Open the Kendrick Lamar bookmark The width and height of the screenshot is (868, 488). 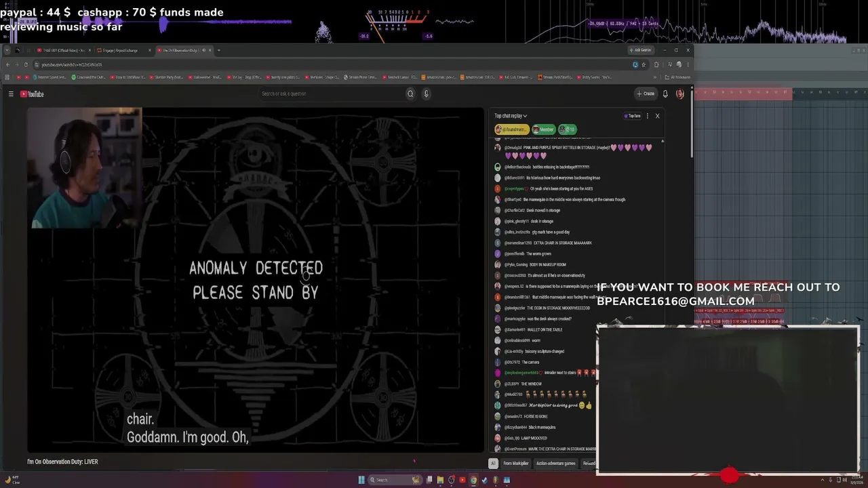click(401, 77)
